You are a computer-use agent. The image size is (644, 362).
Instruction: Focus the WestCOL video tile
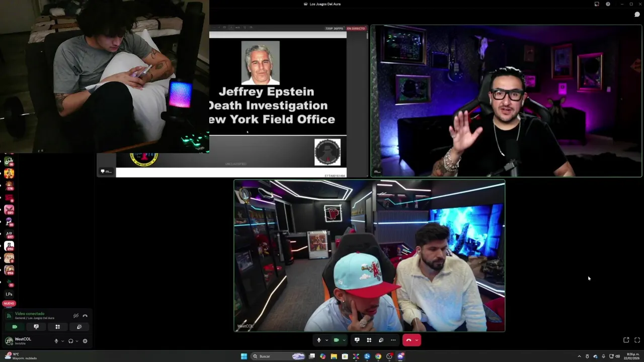(369, 255)
